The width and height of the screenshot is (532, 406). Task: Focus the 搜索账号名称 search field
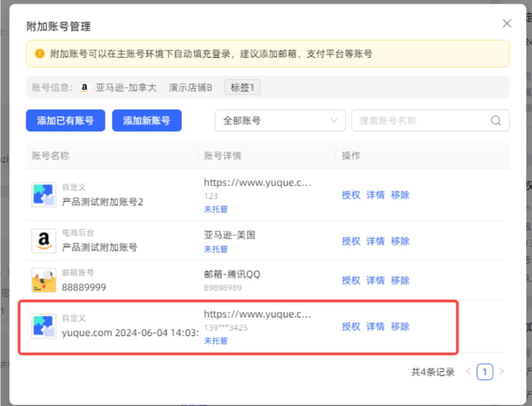tap(430, 120)
